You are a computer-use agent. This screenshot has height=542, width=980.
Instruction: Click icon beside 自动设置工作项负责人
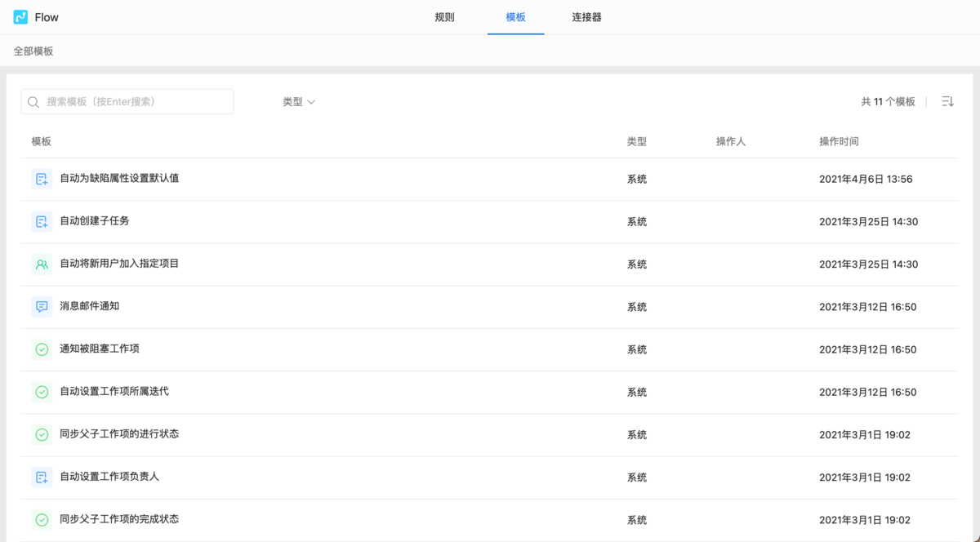tap(42, 477)
